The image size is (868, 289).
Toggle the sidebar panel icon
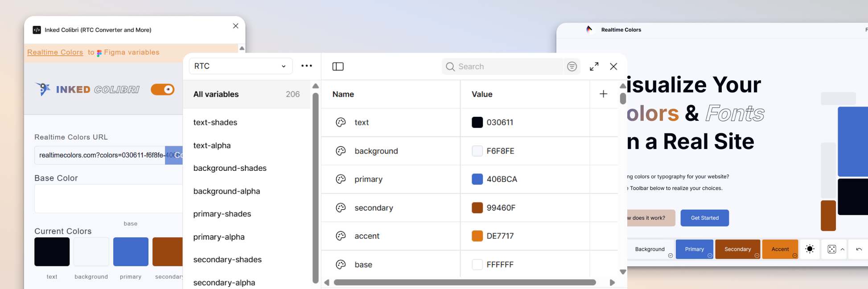[x=338, y=66]
